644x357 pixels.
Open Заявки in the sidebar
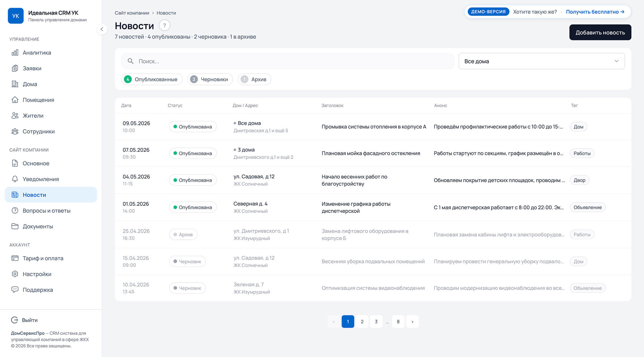click(x=51, y=68)
